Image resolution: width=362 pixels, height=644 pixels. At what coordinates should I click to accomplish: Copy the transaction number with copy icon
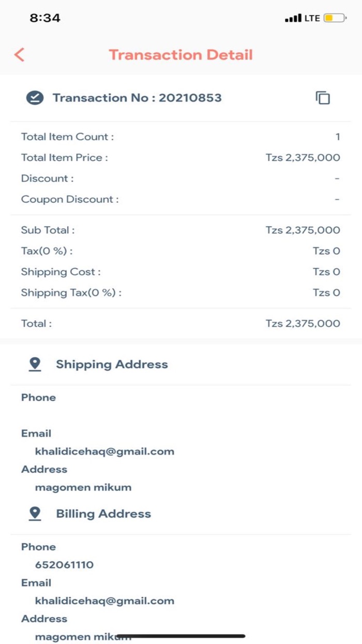(323, 98)
